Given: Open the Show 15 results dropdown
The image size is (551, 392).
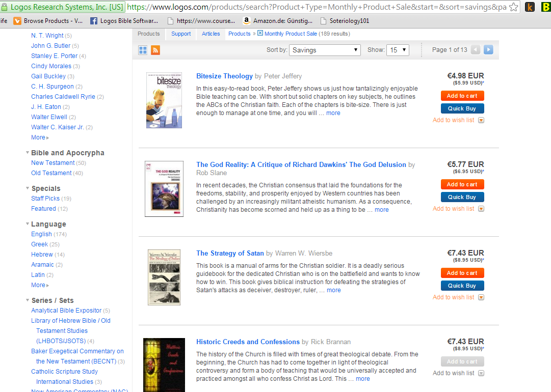Looking at the screenshot, I should coord(398,50).
